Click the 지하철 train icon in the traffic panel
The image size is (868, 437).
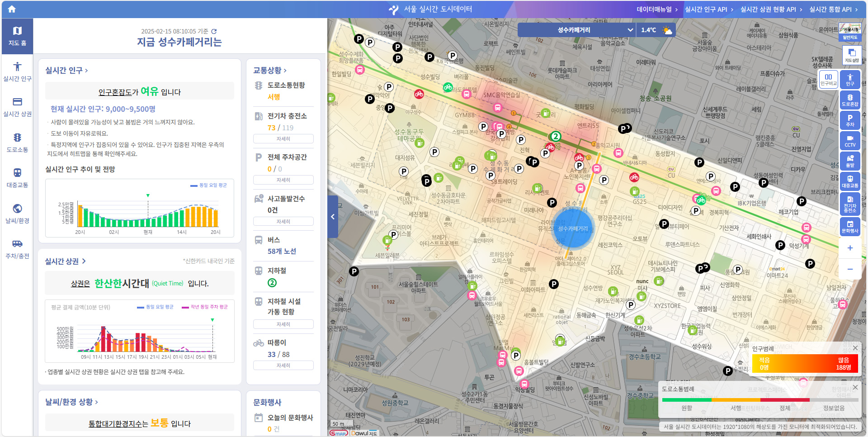click(259, 271)
